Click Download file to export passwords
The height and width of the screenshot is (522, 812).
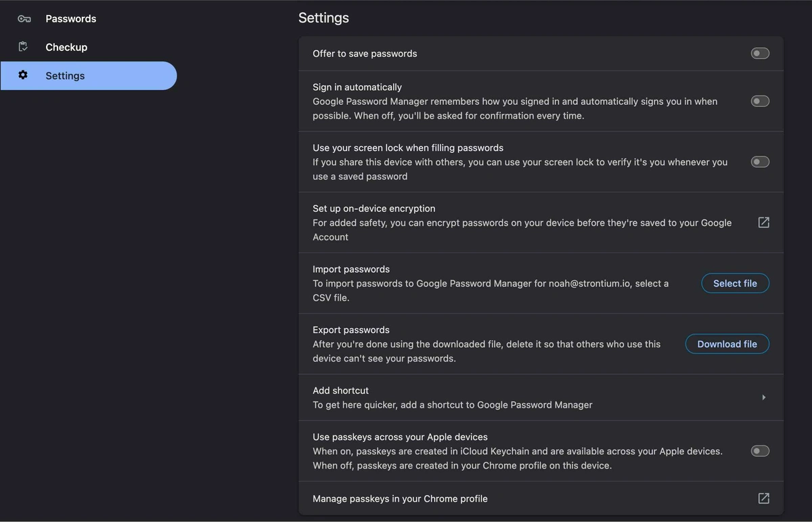(727, 344)
